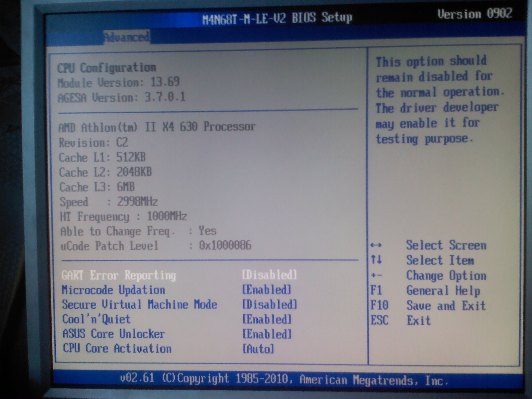Click the F1 General Help key label

[376, 290]
